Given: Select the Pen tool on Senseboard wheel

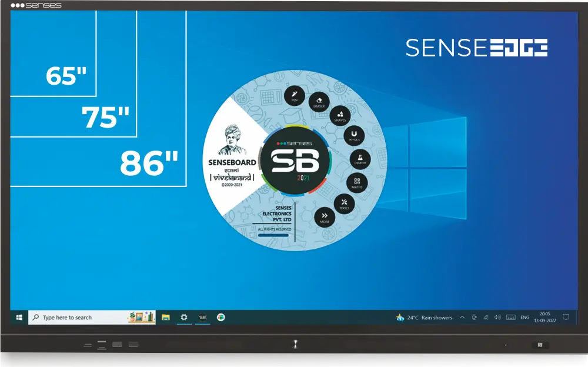Looking at the screenshot, I should (295, 96).
